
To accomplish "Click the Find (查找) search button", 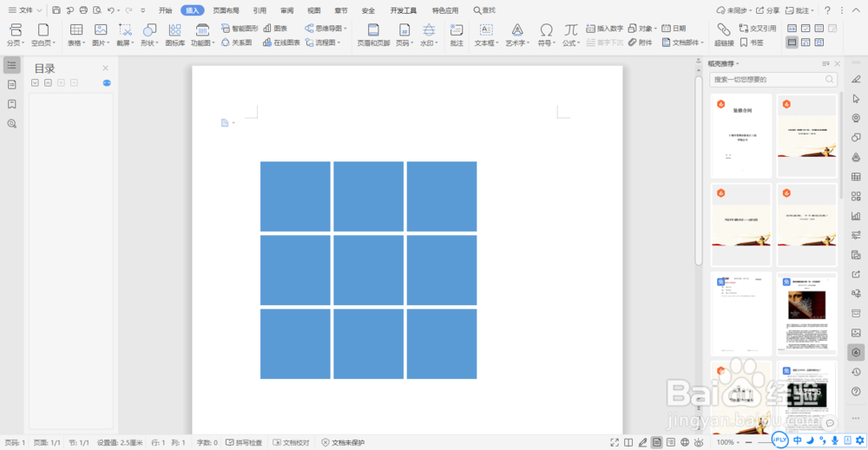I will pos(484,10).
